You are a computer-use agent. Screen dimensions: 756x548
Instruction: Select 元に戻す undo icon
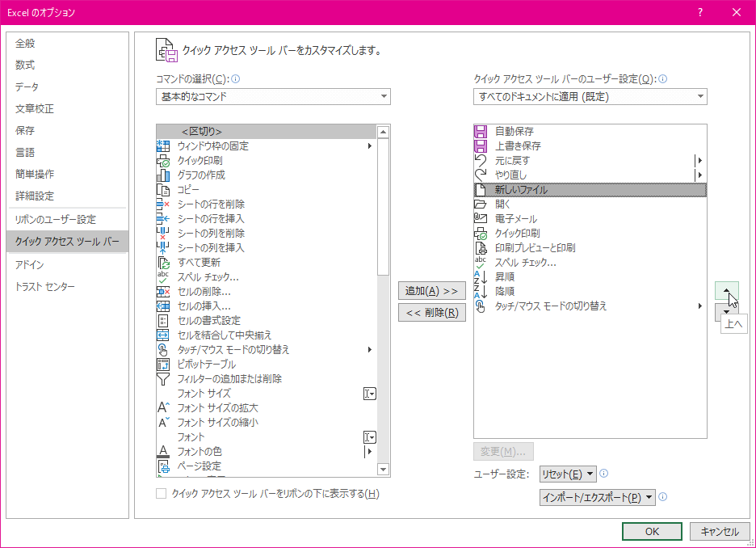coord(481,161)
